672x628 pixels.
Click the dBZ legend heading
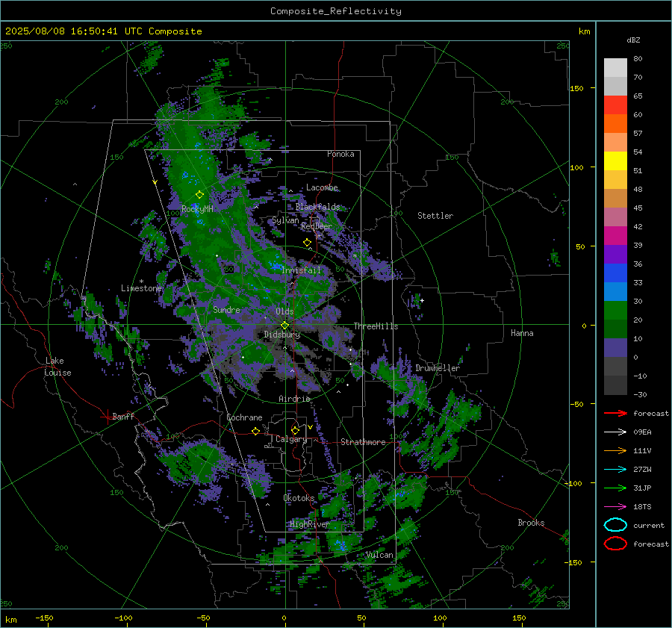[x=633, y=40]
